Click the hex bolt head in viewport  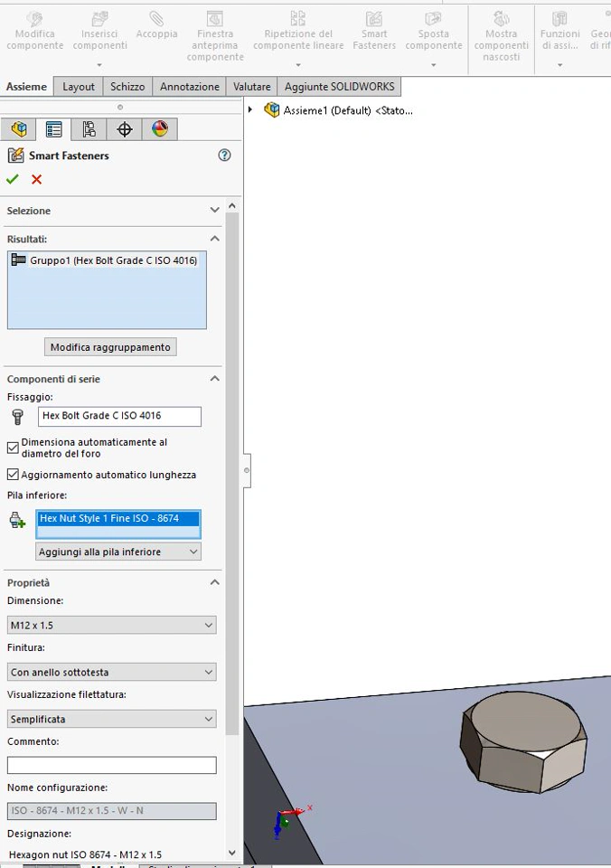[523, 741]
